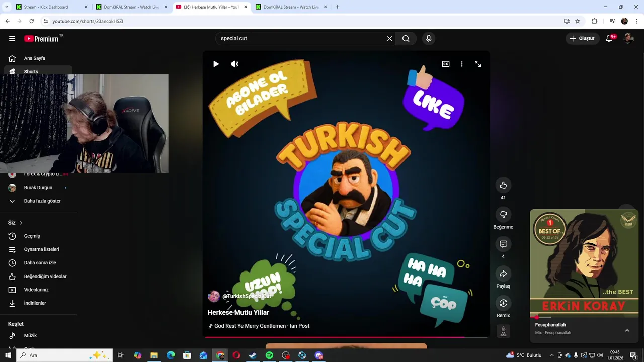Screen dimensions: 644x362
Task: Seek on the Short's red progress bar
Action: tap(345, 337)
